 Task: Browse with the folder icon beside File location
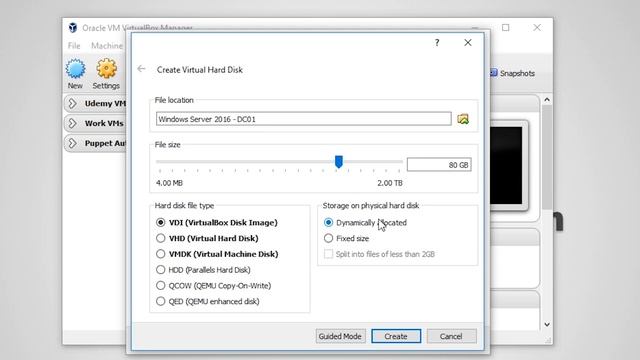click(x=463, y=119)
